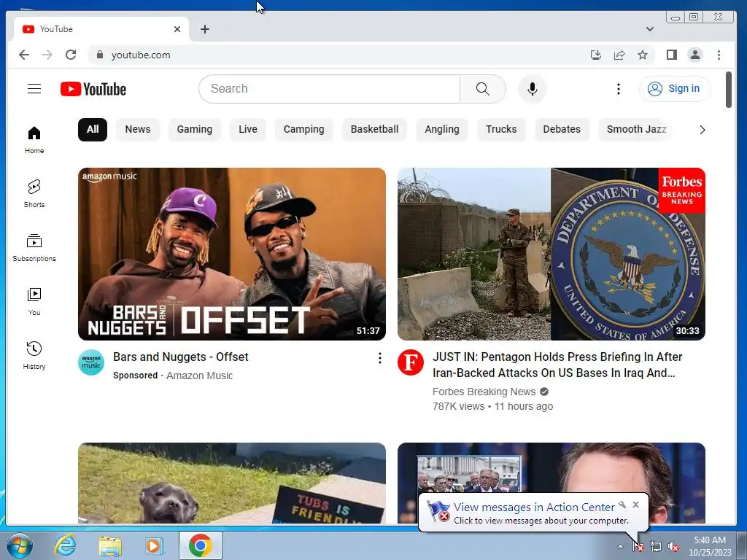The width and height of the screenshot is (747, 560).
Task: Expand the tab search chevron
Action: [x=649, y=29]
